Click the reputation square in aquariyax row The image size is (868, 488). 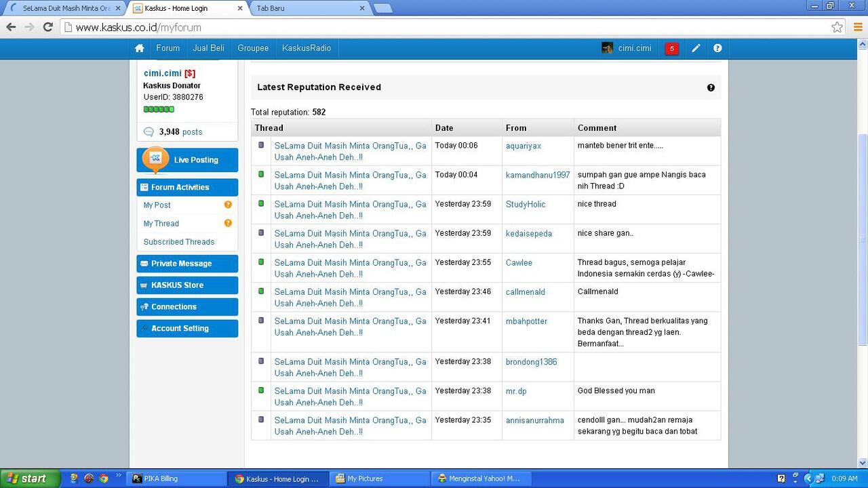261,145
